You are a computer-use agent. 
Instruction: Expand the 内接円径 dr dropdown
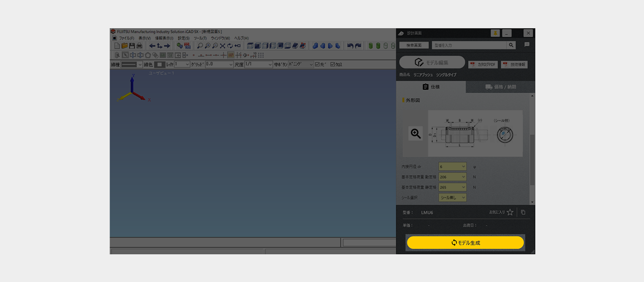[452, 166]
